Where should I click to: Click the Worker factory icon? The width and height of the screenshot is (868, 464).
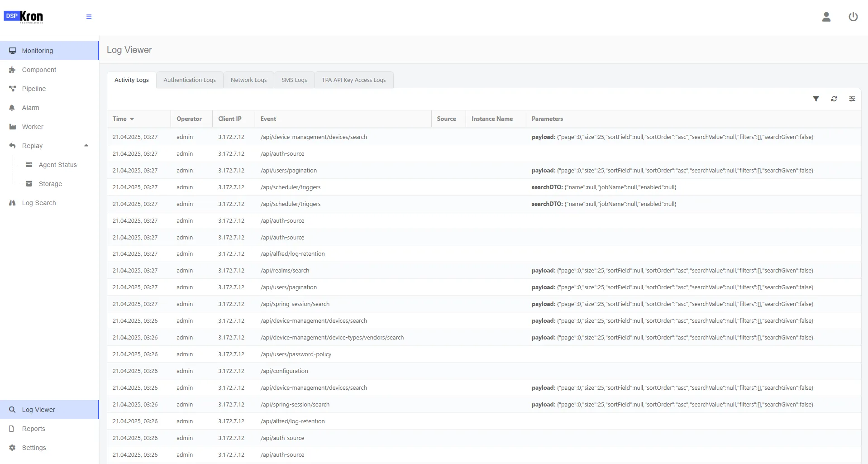click(13, 127)
